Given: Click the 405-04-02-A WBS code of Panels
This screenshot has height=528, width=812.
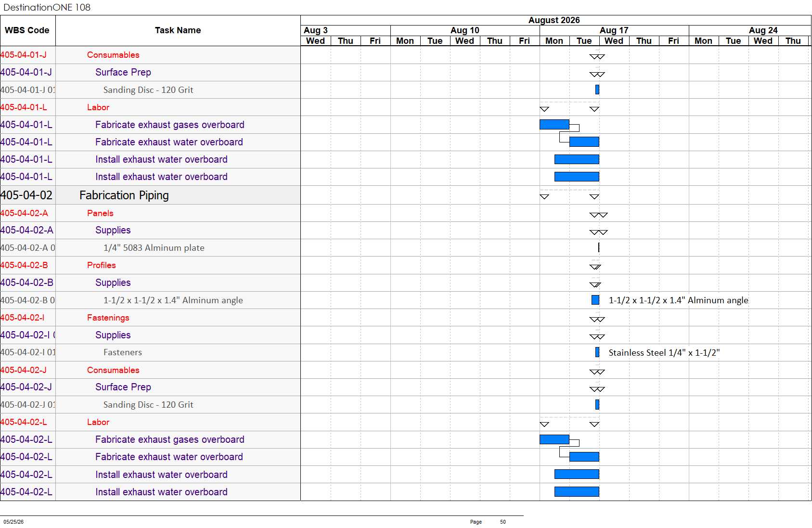Looking at the screenshot, I should [24, 213].
